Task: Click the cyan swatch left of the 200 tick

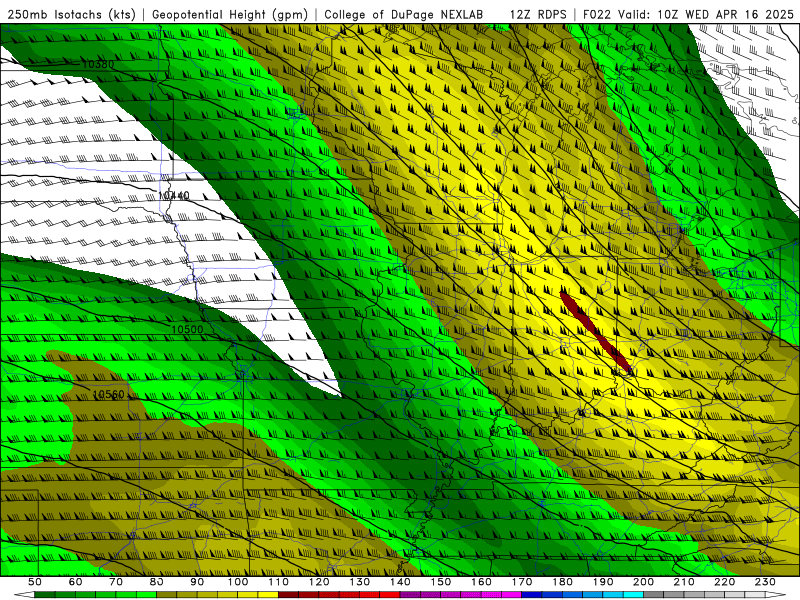Action: [633, 594]
